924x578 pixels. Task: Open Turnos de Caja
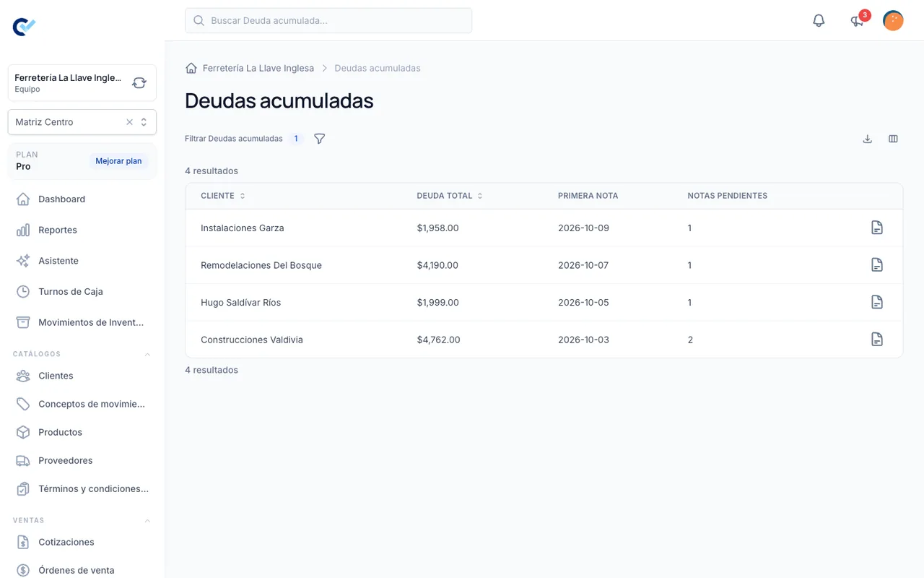coord(82,292)
